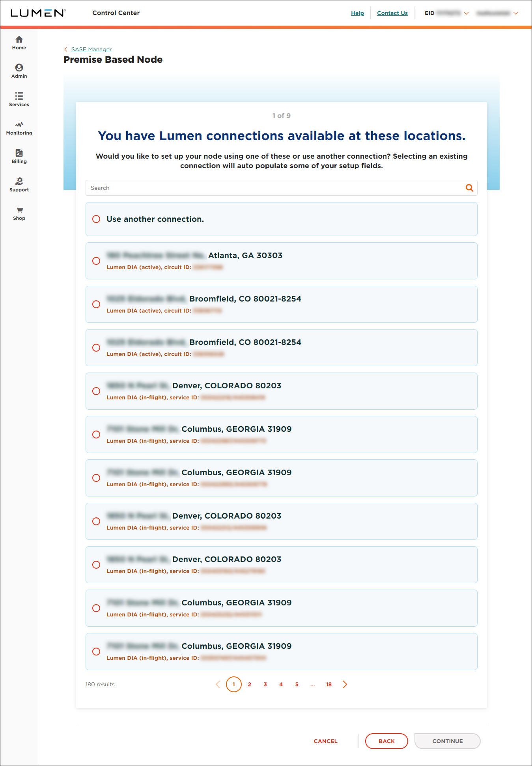Select the first Denver, COLORADO 80203 radio
The image size is (532, 766).
(x=96, y=391)
